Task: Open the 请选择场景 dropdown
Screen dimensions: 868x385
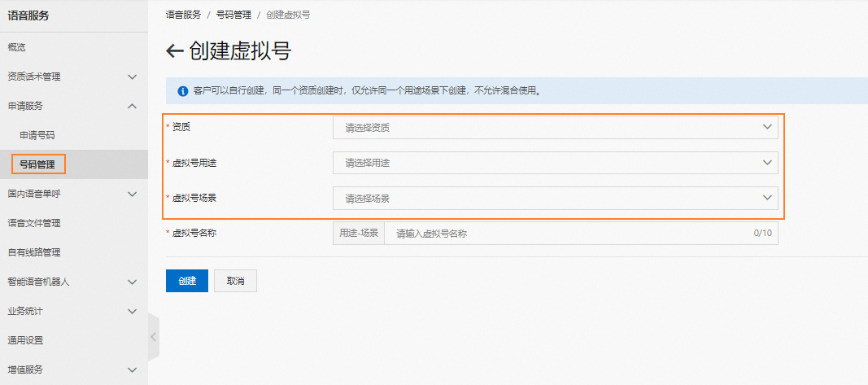Action: pyautogui.click(x=556, y=199)
